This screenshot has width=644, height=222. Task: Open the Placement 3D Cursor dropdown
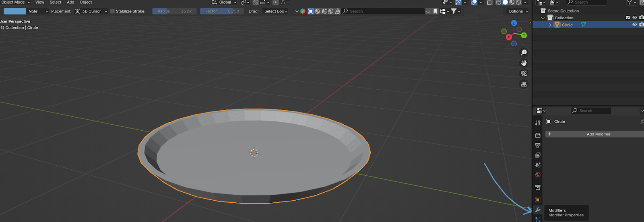point(91,11)
